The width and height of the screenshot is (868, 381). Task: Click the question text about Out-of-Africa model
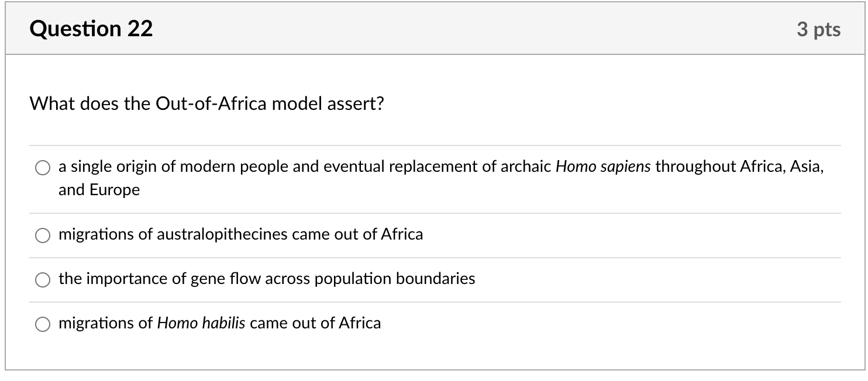(x=206, y=103)
